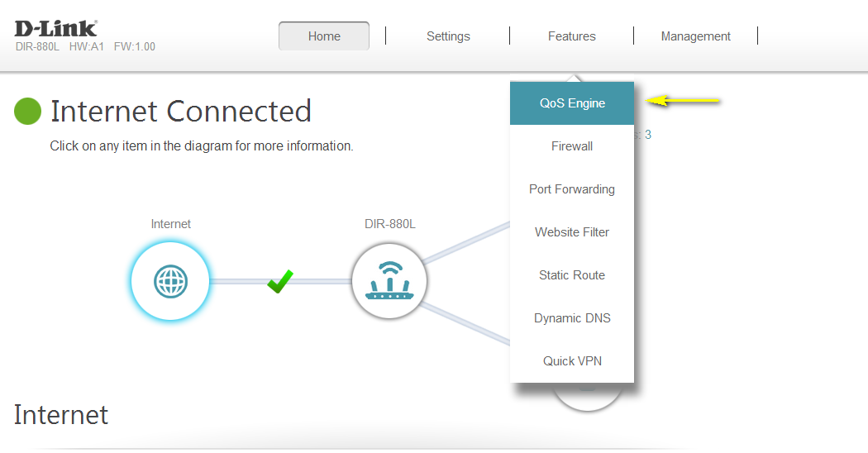The width and height of the screenshot is (868, 453).
Task: Choose Firewall in the dropdown
Action: coord(572,146)
